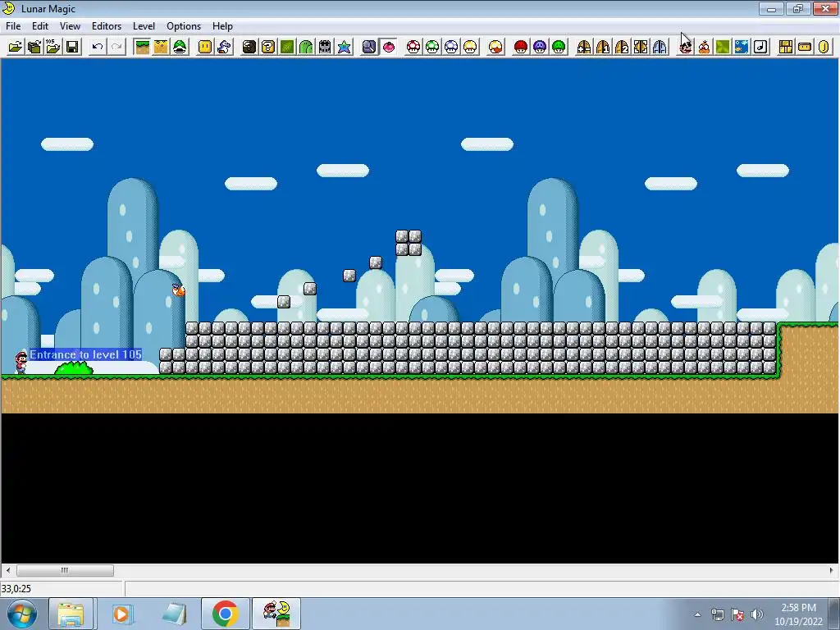Click the blue mushroom toolbar icon
The width and height of the screenshot is (840, 630).
[452, 47]
